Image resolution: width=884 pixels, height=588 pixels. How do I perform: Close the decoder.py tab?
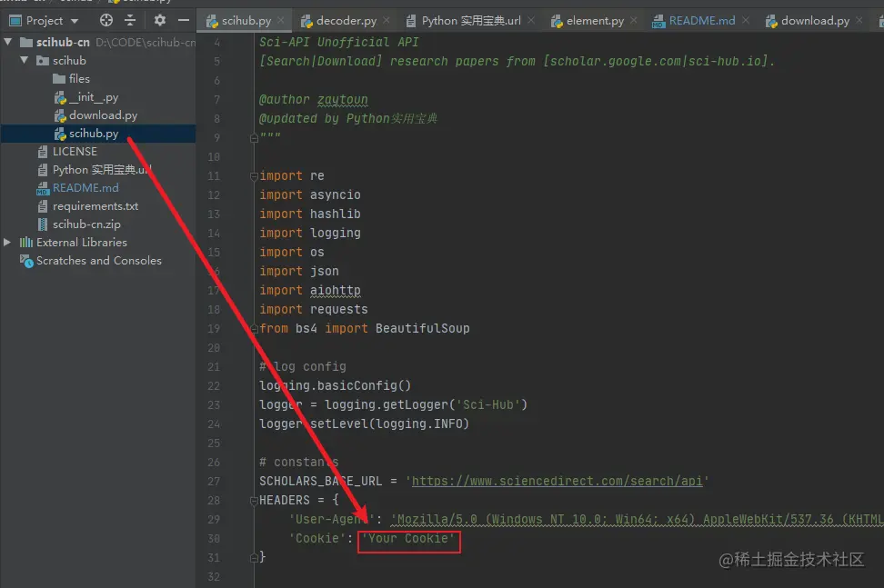387,20
